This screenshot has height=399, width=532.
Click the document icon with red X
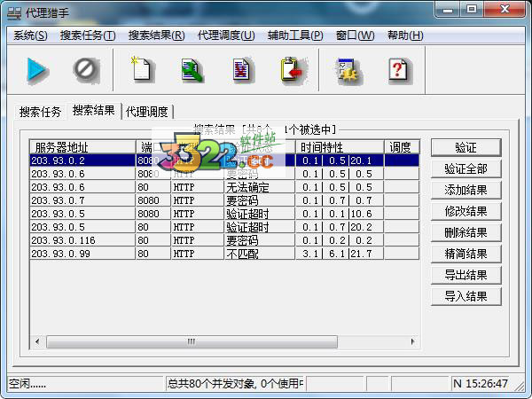(243, 70)
